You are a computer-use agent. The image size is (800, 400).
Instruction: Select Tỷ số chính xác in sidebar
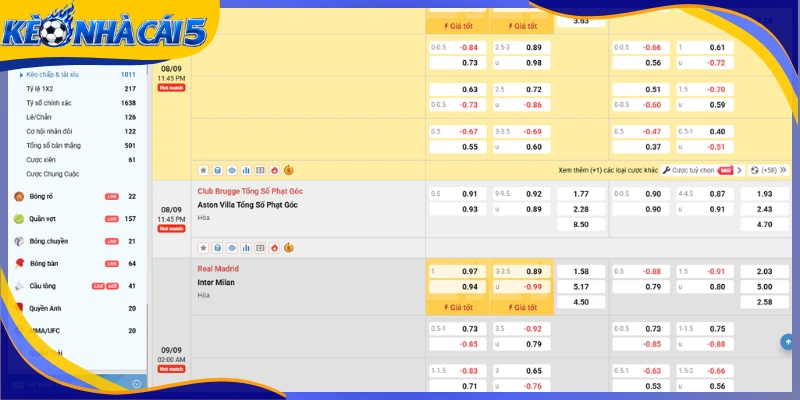[49, 103]
